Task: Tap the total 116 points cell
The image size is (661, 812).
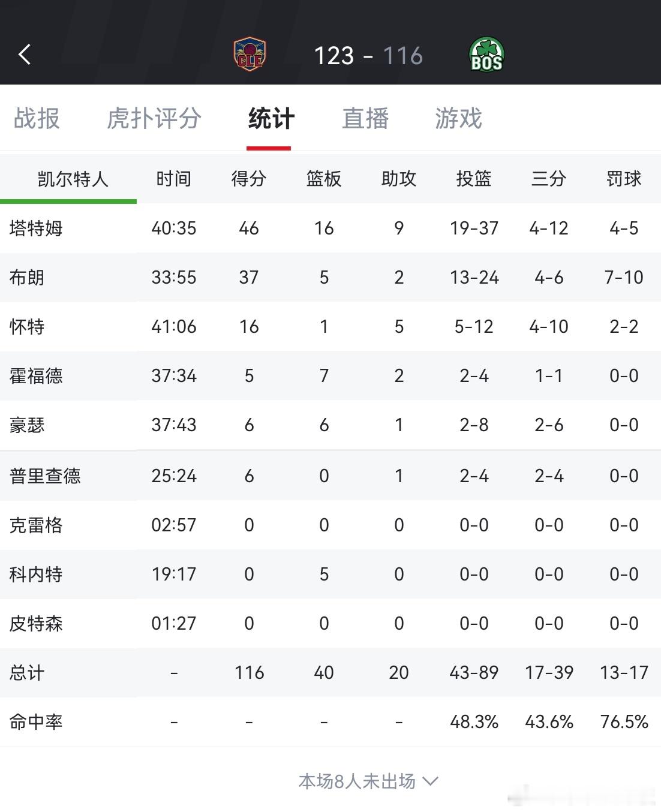Action: 249,672
